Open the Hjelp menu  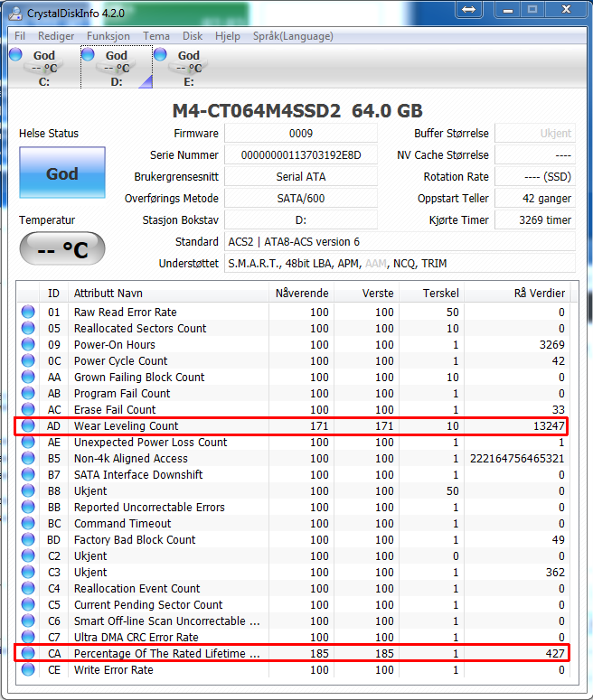point(228,36)
